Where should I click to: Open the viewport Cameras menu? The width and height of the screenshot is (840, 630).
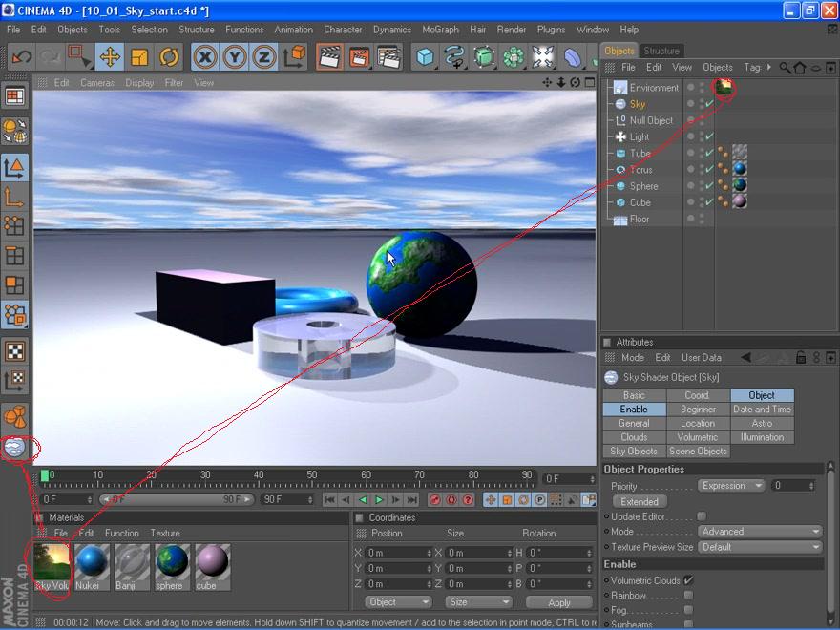[97, 82]
